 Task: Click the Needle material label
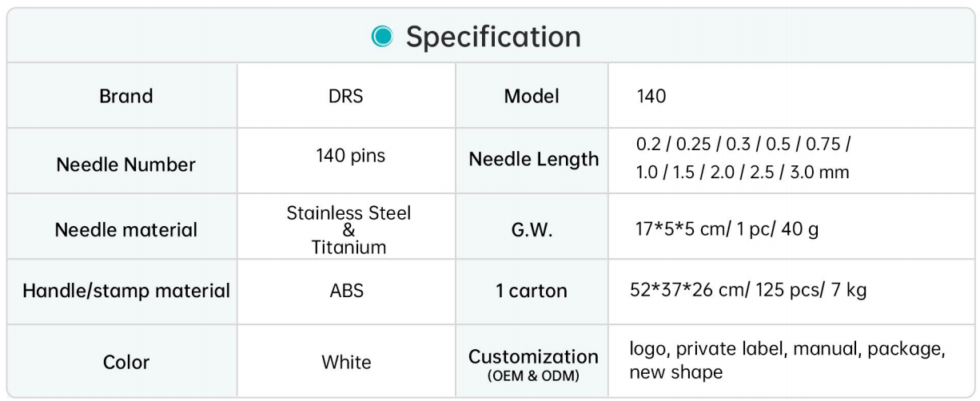point(126,230)
